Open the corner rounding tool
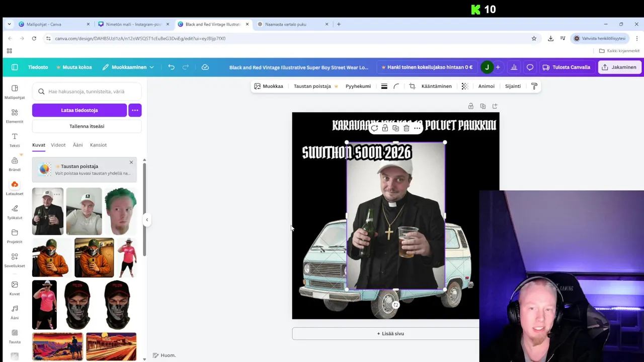The image size is (644, 362). pyautogui.click(x=396, y=86)
